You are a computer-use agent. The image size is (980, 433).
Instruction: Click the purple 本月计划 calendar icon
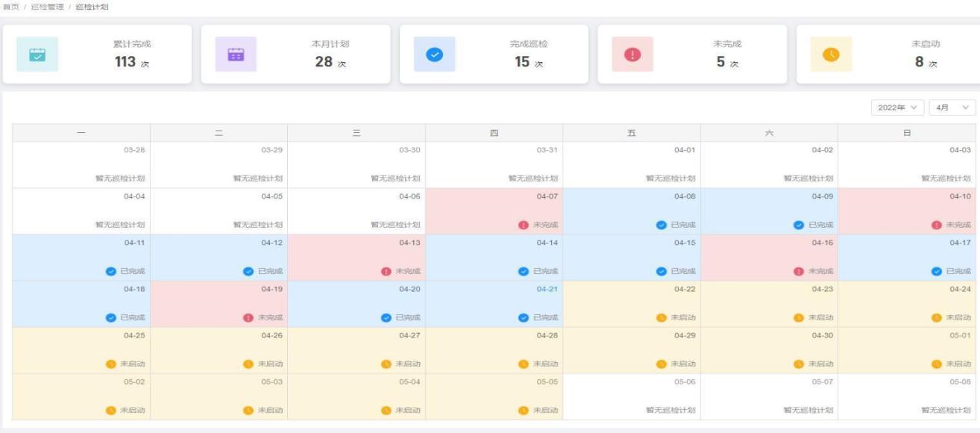[236, 54]
